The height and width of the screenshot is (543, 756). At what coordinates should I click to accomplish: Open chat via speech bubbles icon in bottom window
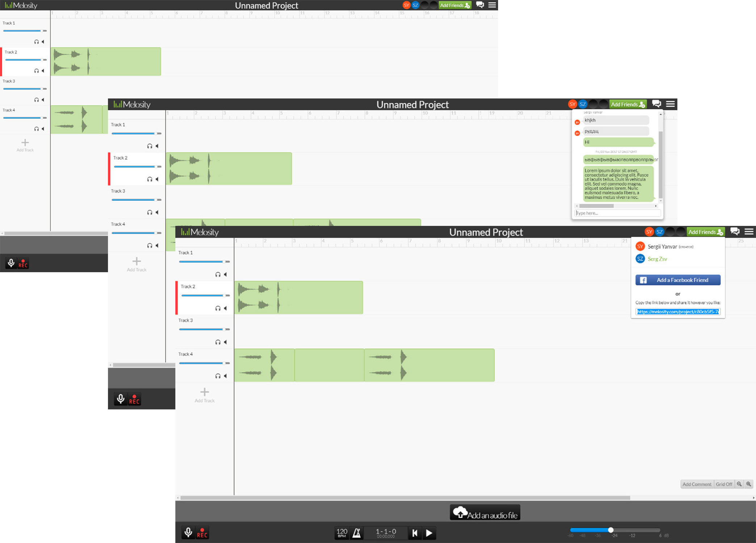coord(735,232)
